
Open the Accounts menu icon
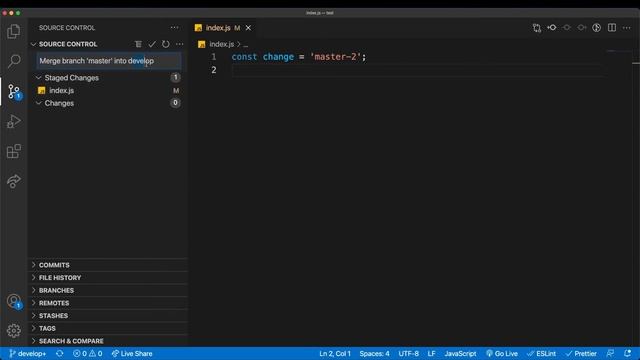pyautogui.click(x=13, y=301)
